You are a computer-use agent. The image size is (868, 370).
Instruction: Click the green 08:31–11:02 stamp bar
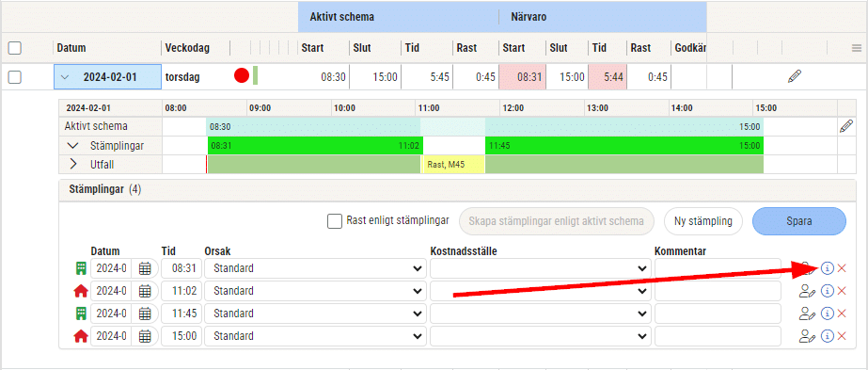point(315,146)
